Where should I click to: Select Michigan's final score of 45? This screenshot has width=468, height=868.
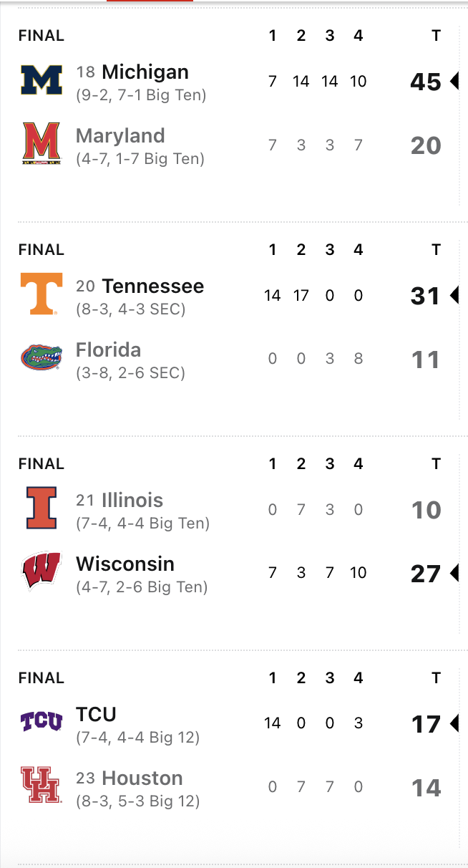[x=426, y=82]
